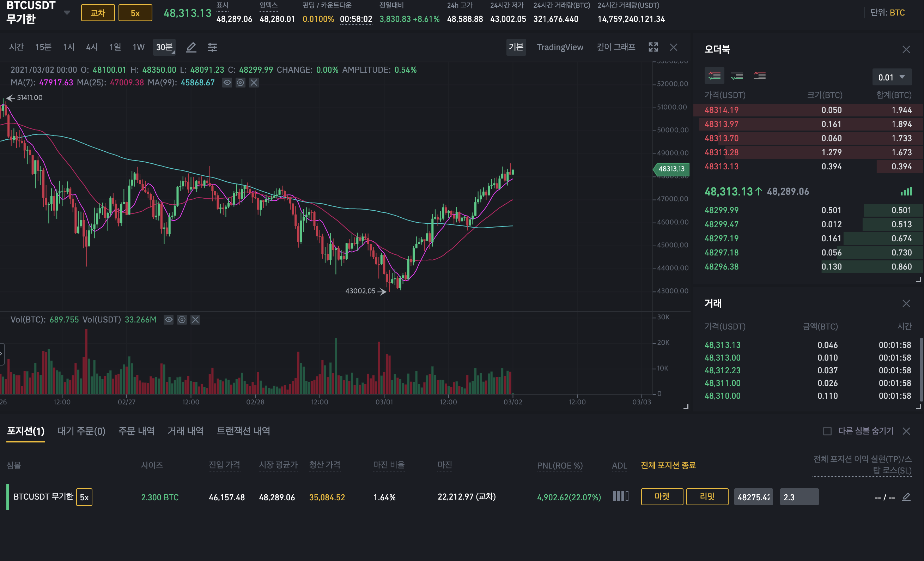Screen dimensions: 924x561
Task: Click the close price input field 48275.42
Action: [x=753, y=497]
